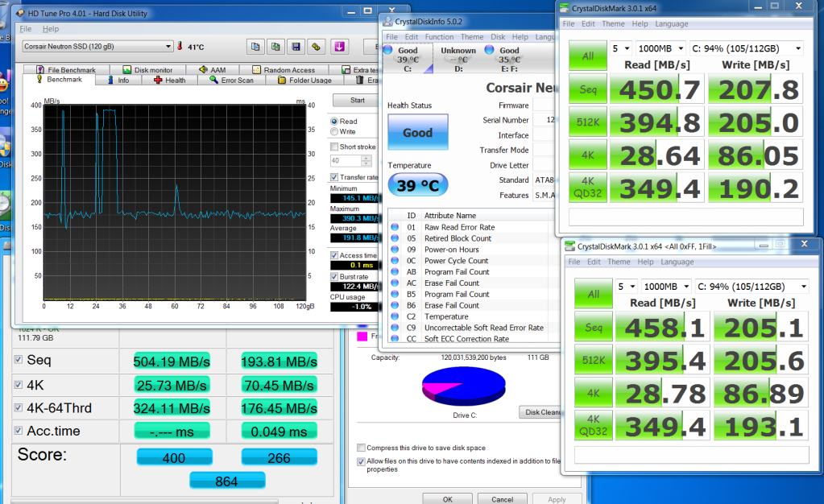Check Compress this drive to save disk space
824x504 pixels.
click(x=361, y=448)
